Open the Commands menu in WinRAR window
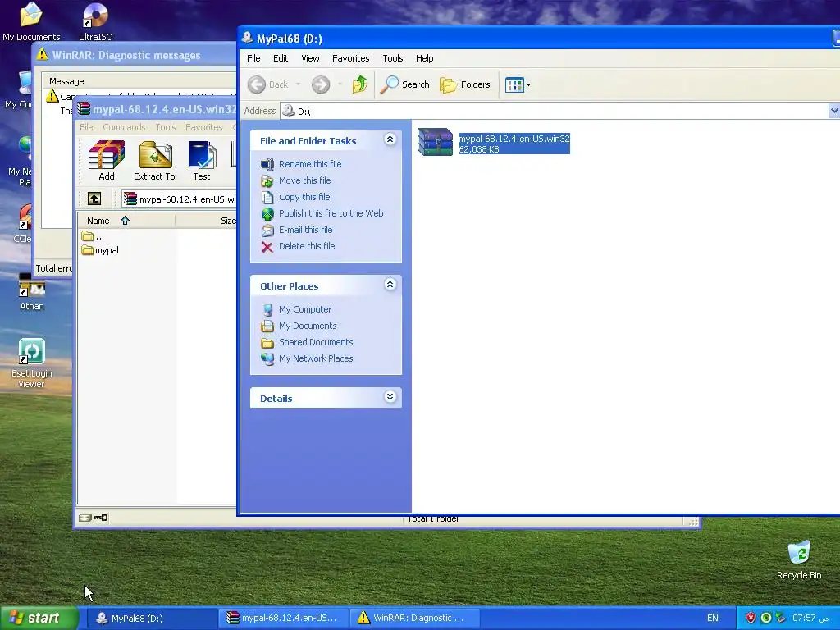Screen dimensions: 840x630 [x=124, y=127]
